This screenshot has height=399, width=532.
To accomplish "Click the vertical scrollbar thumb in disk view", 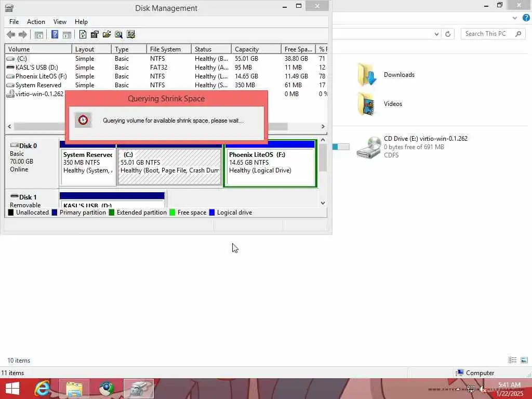I will pos(323,158).
